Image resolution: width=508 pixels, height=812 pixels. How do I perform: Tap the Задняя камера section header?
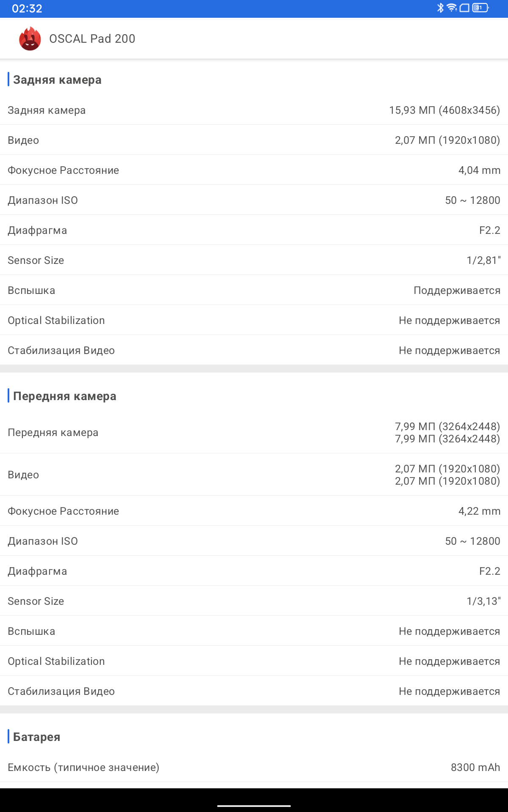coord(57,80)
